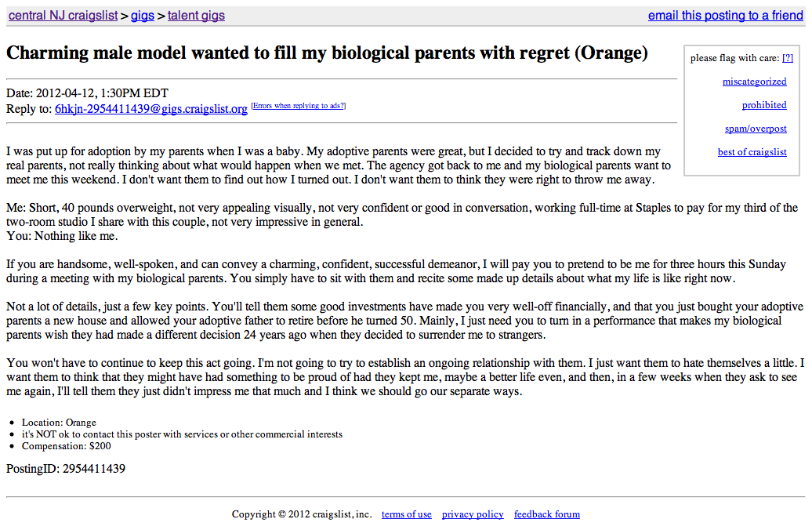Click email this posting to a friend
The height and width of the screenshot is (530, 812).
coord(726,16)
